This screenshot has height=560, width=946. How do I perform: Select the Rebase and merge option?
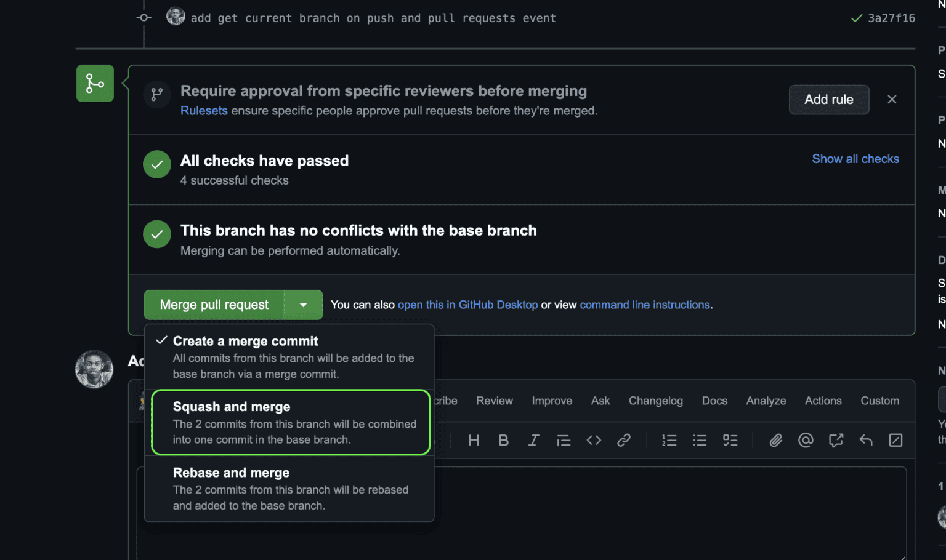click(x=290, y=488)
